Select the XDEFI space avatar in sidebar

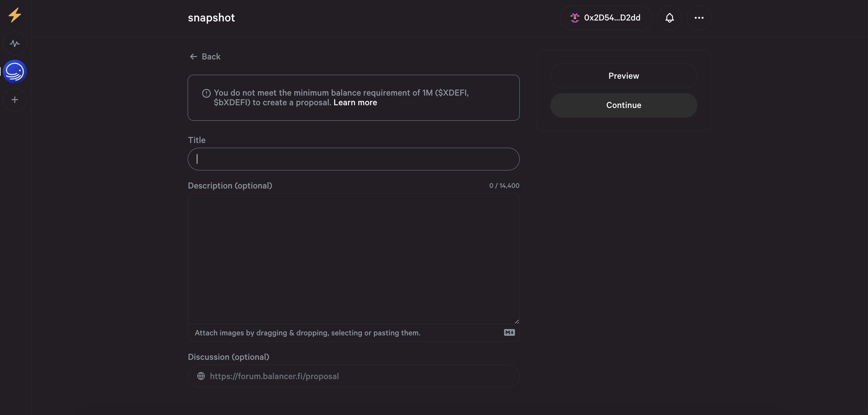pyautogui.click(x=15, y=71)
